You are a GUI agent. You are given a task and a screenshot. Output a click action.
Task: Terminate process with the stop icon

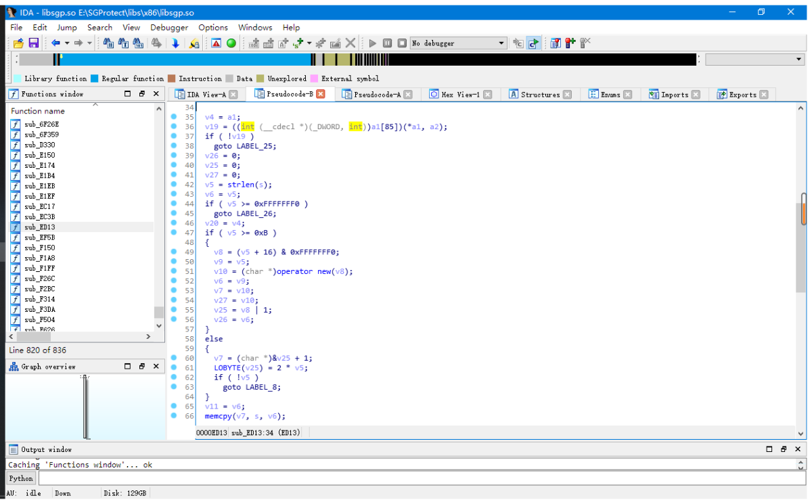pos(402,43)
